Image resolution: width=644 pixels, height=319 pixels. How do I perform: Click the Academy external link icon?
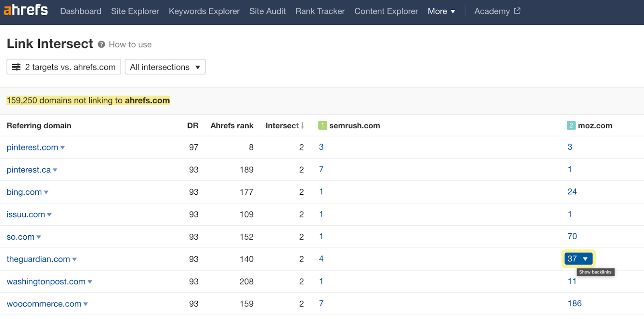(x=517, y=11)
